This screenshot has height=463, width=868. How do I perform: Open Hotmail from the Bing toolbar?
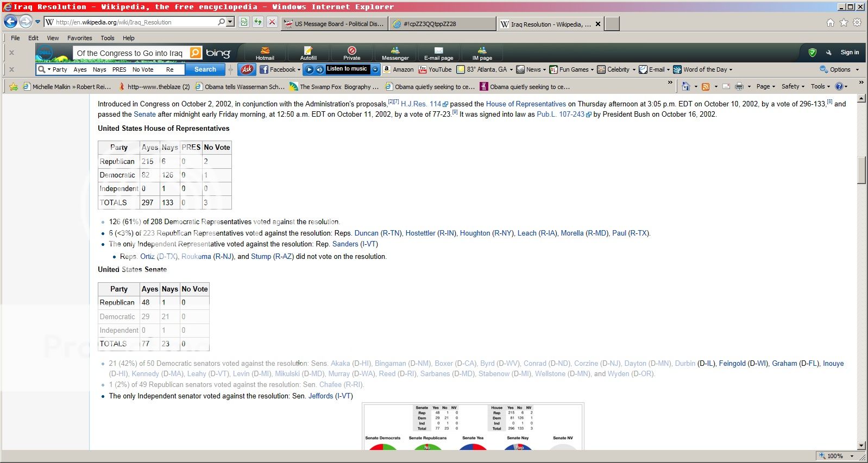(265, 53)
